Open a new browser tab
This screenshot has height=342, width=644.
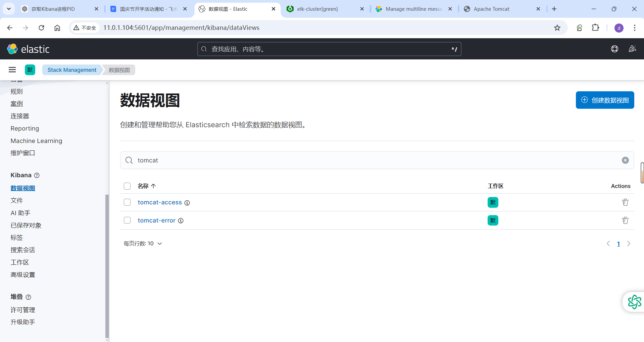pos(554,9)
